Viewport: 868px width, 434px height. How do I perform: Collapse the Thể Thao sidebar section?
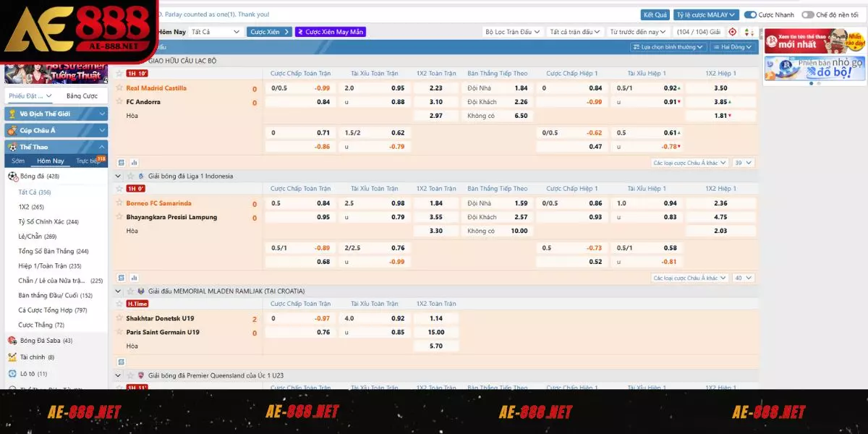(x=102, y=147)
